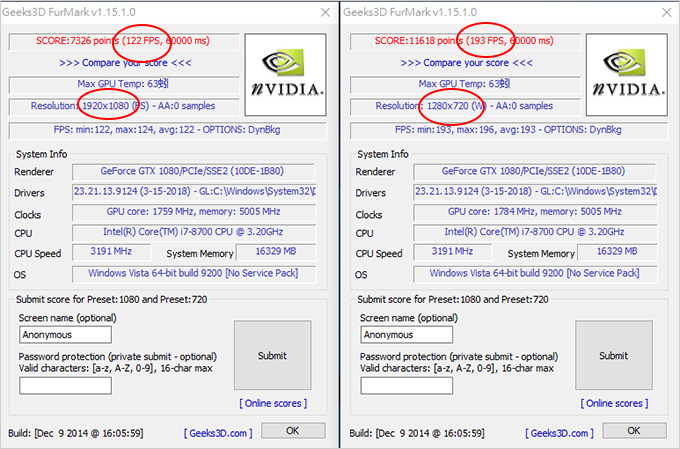
Task: Open Online scores link in left window
Action: (273, 403)
